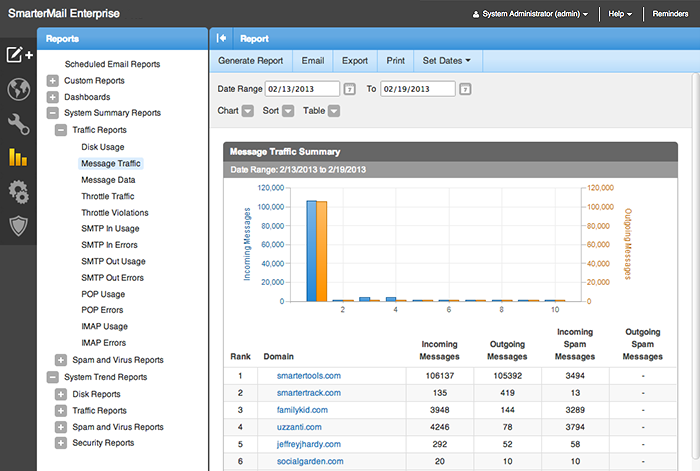Open the Set Dates dropdown menu
700x471 pixels.
coord(447,61)
